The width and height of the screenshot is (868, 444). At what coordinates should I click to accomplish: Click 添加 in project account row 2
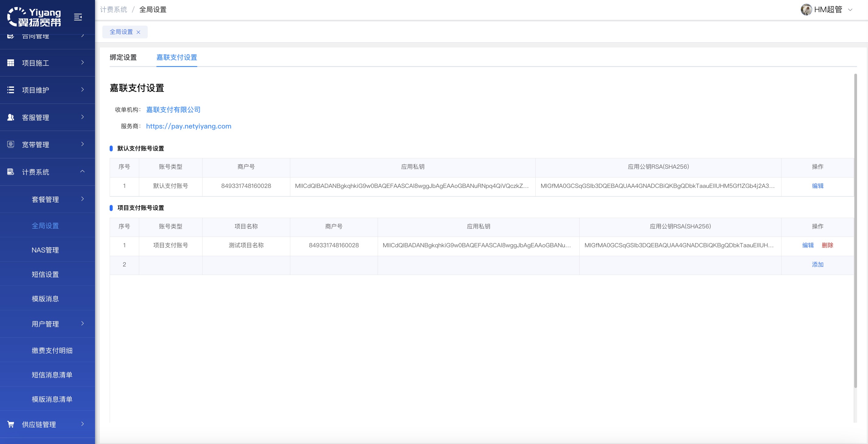[817, 264]
